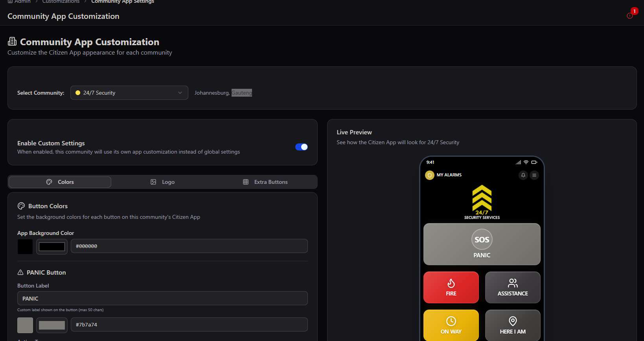Switch to the Logo tab
The width and height of the screenshot is (644, 341).
(162, 182)
